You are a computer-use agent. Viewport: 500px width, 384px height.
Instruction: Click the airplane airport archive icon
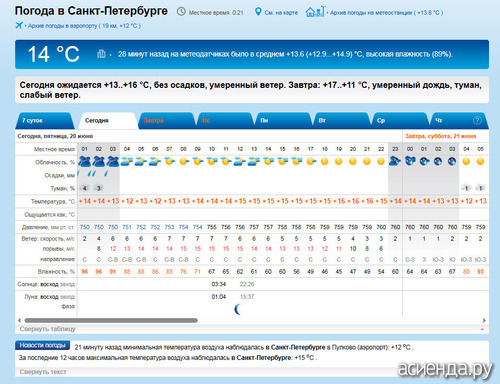tap(19, 25)
